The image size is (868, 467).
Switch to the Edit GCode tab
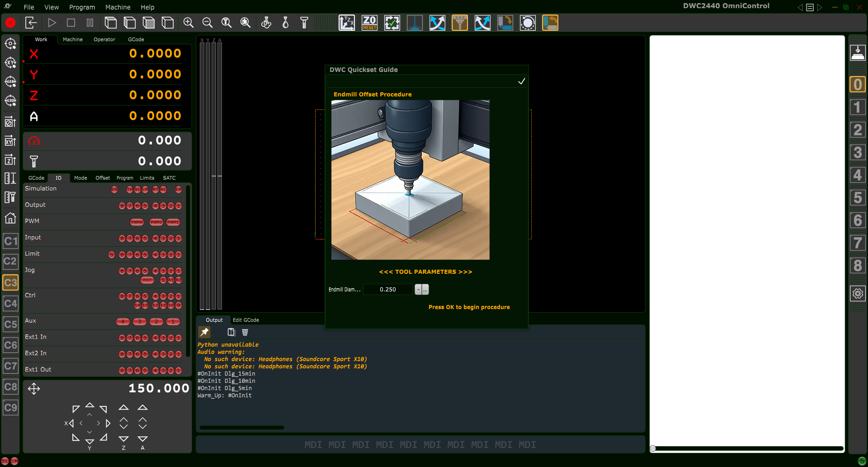pos(245,320)
